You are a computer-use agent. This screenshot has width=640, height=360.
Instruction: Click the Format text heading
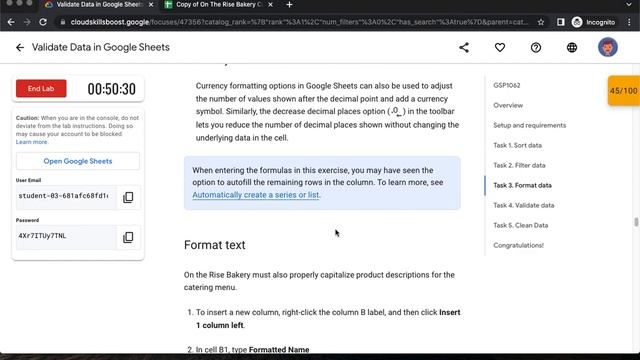(214, 245)
